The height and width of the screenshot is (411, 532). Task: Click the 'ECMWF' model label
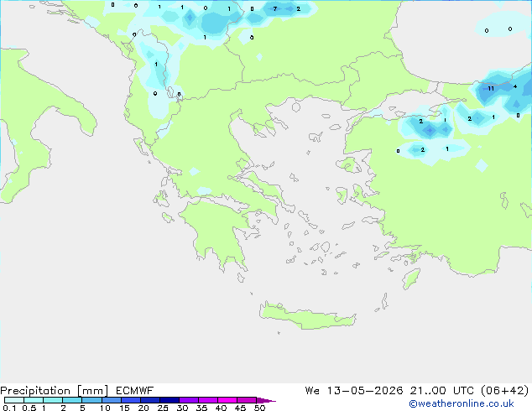click(135, 391)
